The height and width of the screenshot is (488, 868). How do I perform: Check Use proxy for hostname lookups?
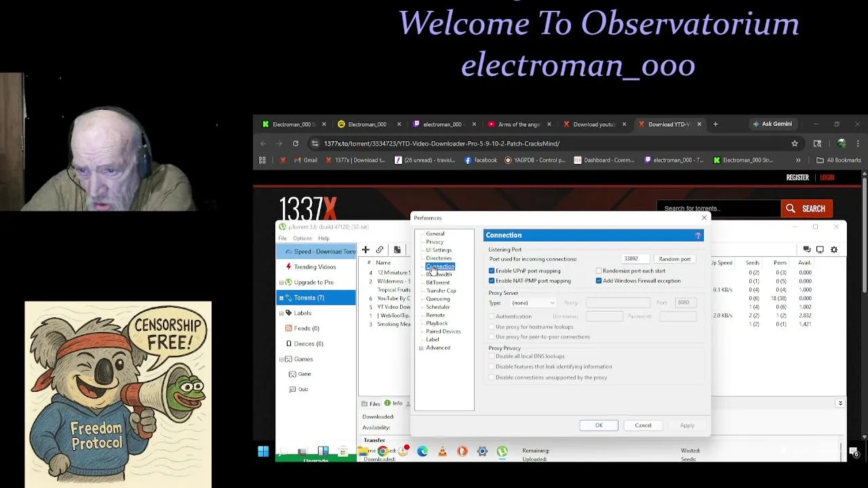tap(492, 327)
